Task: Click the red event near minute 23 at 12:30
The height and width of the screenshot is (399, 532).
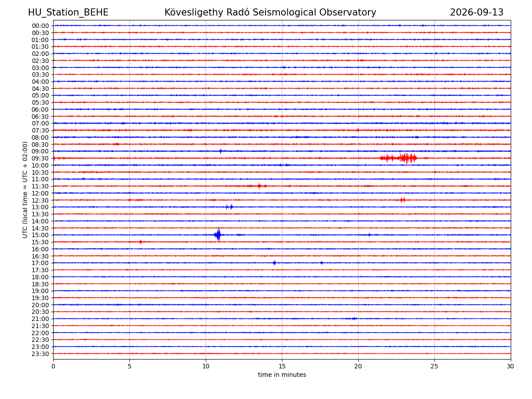Action: point(403,200)
